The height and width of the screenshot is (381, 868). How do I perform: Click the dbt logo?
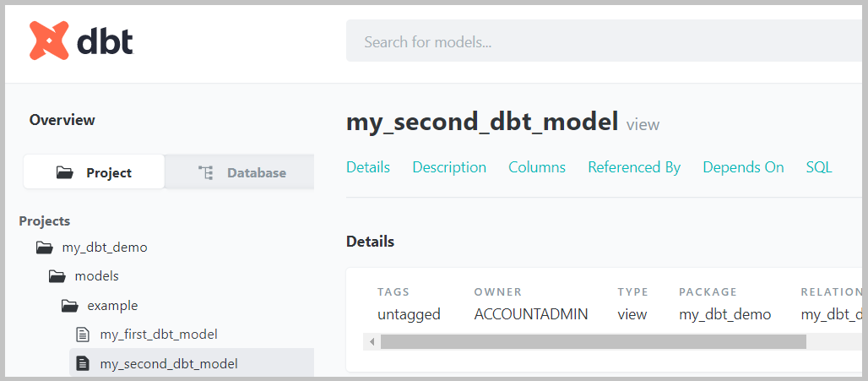click(81, 41)
